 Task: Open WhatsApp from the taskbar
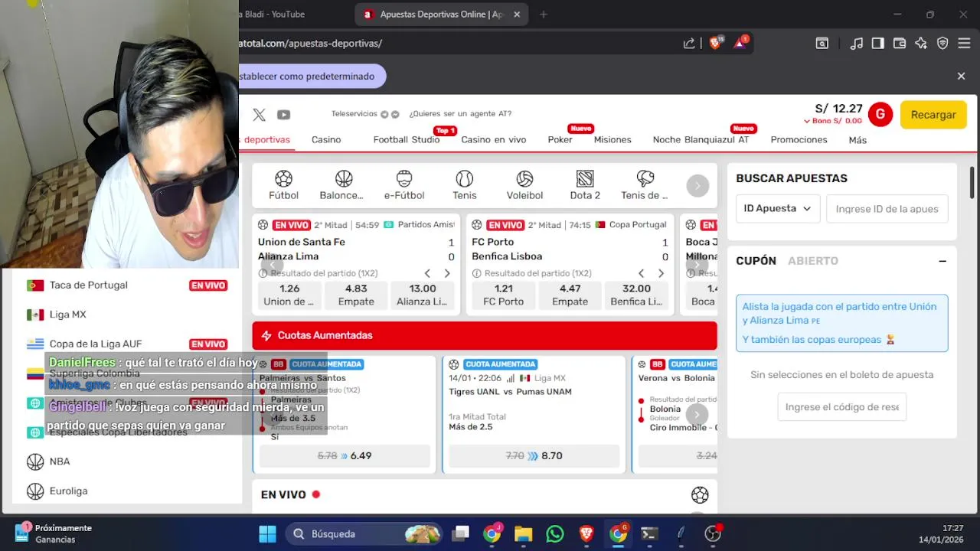[554, 533]
